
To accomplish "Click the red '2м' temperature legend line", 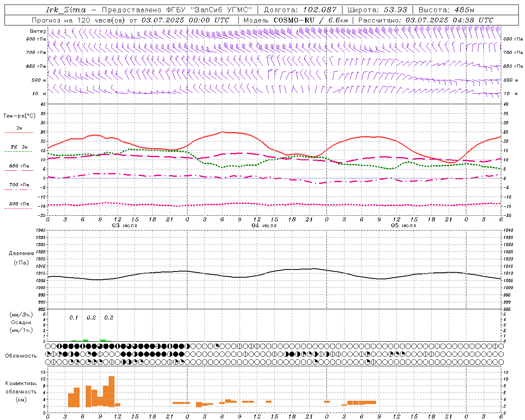I will pos(19,133).
